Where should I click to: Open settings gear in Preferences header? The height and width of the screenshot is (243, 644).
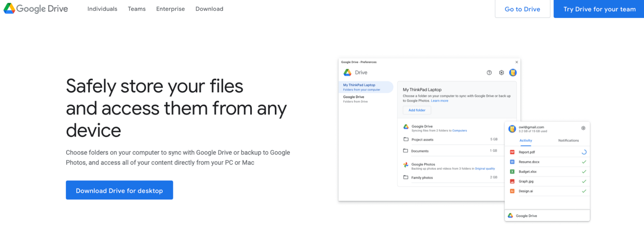point(502,73)
